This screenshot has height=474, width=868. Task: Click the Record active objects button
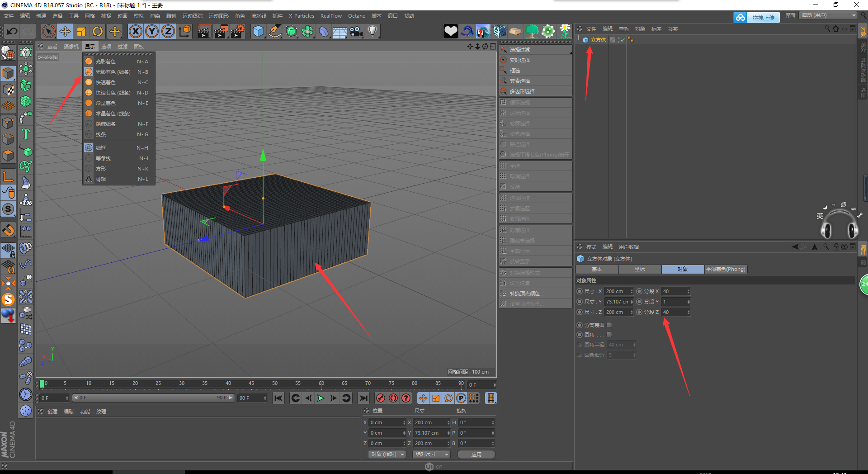coord(381,398)
